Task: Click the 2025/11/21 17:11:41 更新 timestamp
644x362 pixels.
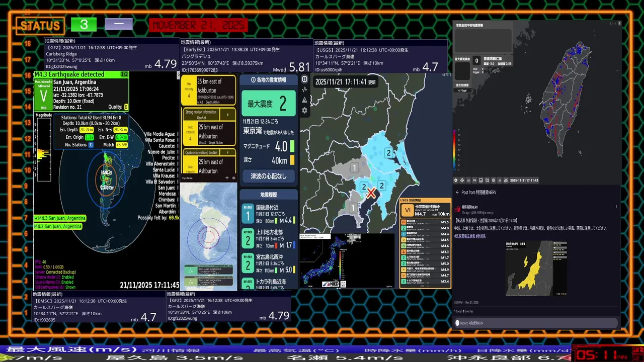Action: coord(346,81)
